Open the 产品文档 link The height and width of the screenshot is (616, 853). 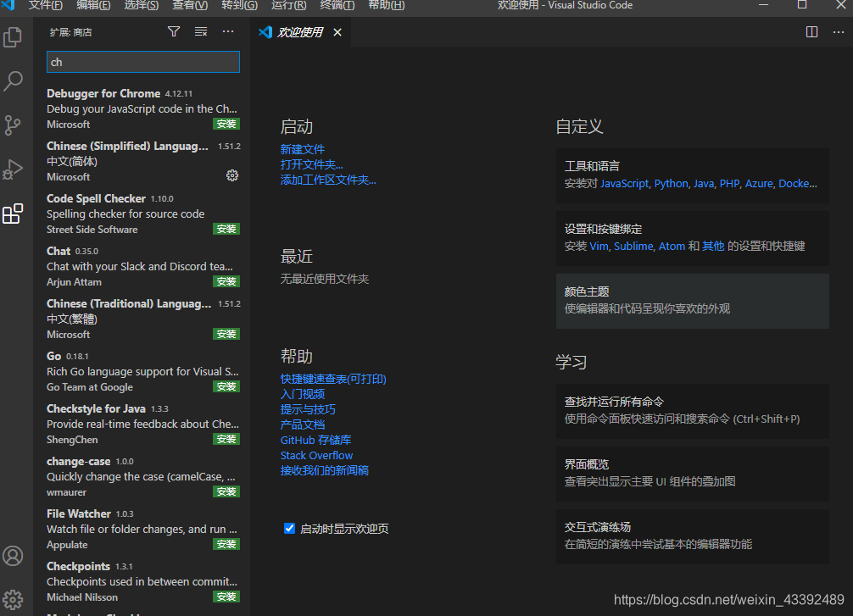click(303, 425)
